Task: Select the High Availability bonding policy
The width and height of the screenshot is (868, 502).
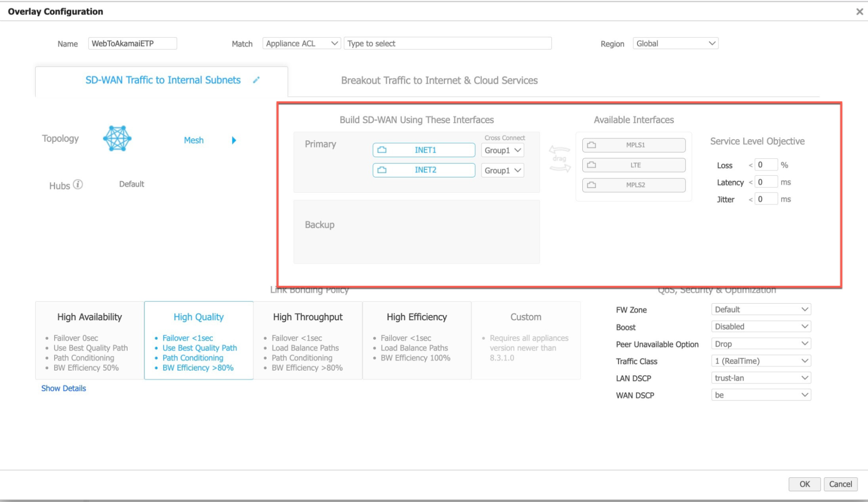Action: coord(89,340)
